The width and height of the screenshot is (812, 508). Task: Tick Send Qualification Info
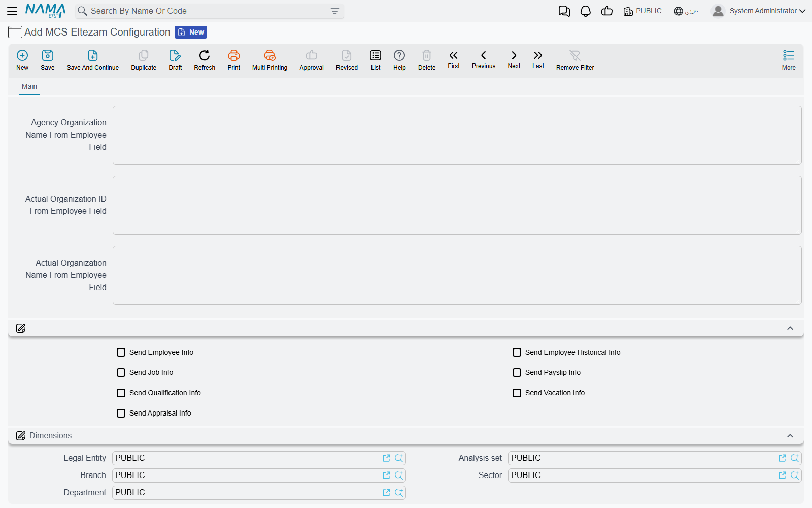121,393
